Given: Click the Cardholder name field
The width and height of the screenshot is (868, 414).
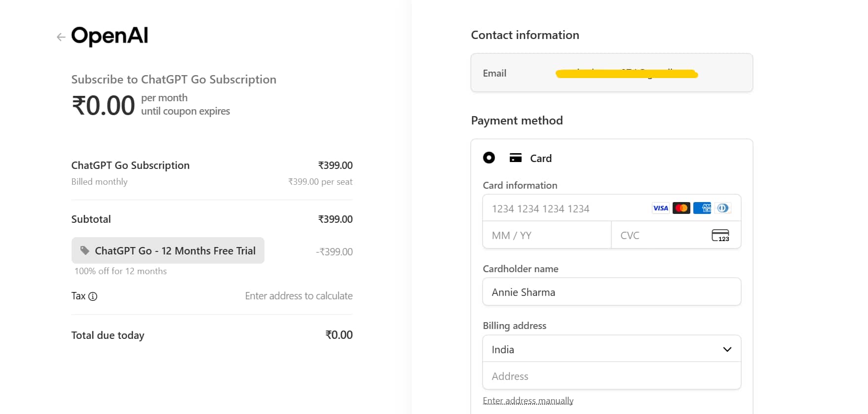Looking at the screenshot, I should 612,291.
